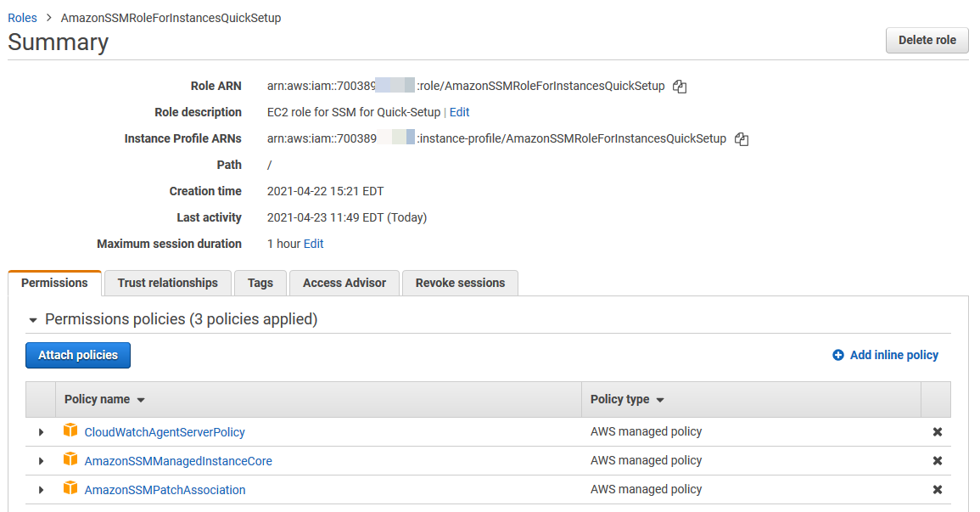This screenshot has height=512, width=980.
Task: Click the Role ARN value text
Action: tap(466, 87)
